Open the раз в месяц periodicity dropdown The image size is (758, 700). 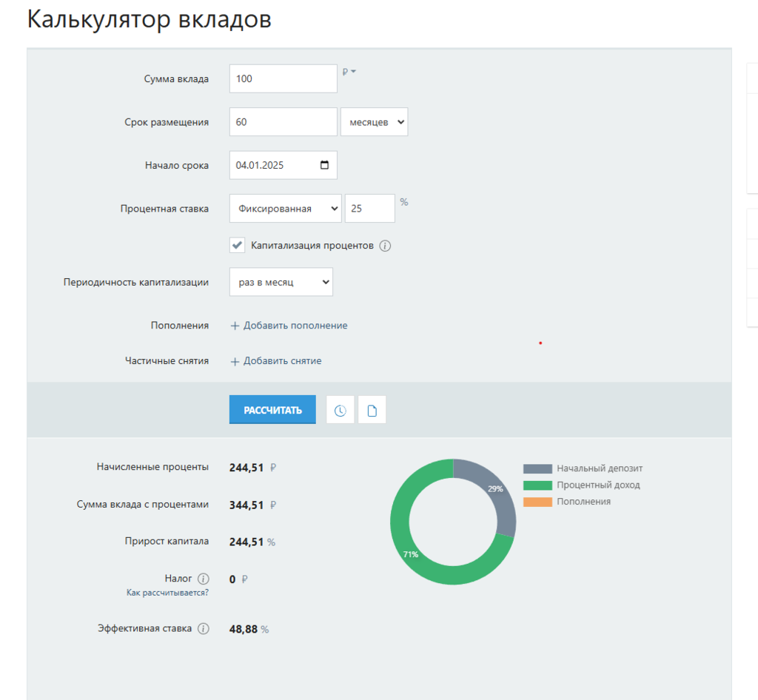pyautogui.click(x=281, y=282)
